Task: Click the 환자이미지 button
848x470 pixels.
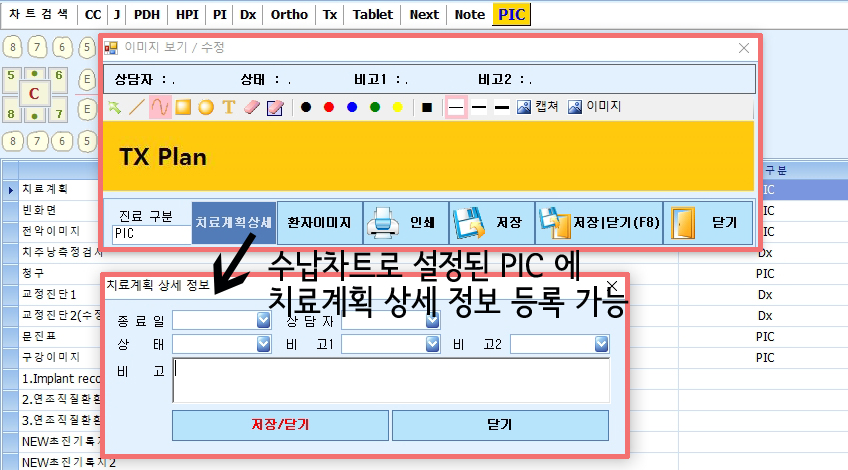Action: (x=319, y=223)
